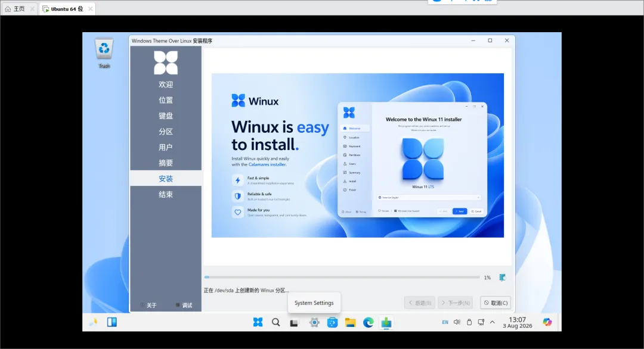
Task: Toggle installation log view icon beside progress
Action: [502, 278]
